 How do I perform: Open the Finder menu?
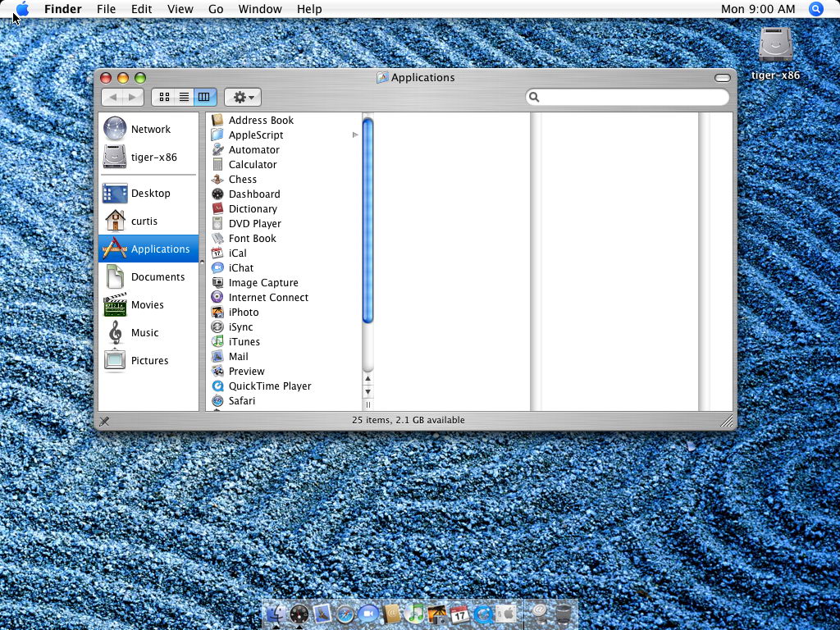click(x=62, y=9)
